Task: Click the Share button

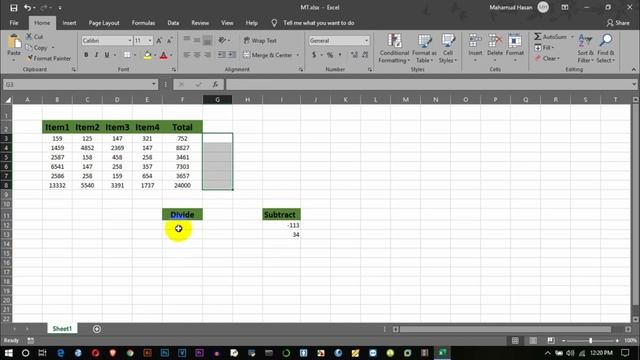Action: [x=618, y=23]
